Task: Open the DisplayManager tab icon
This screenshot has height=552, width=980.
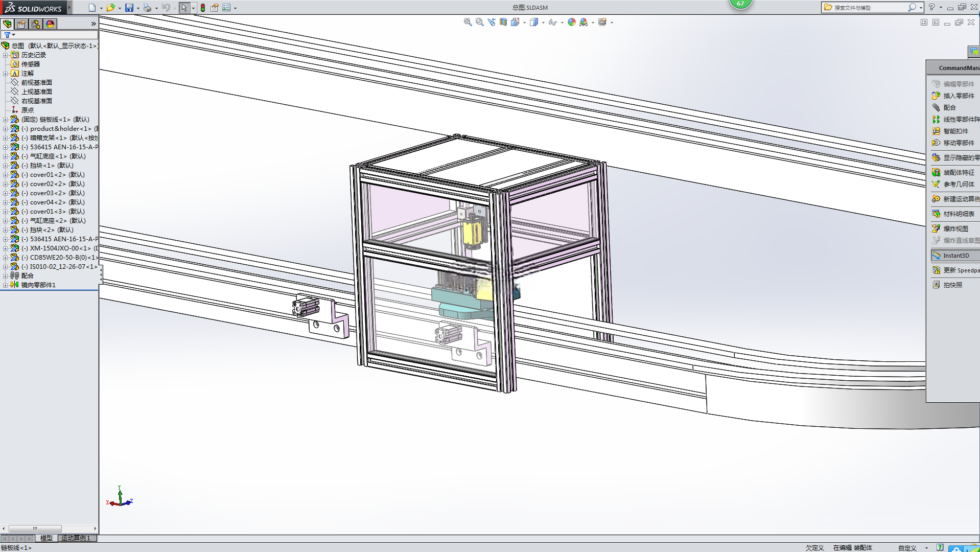Action: [50, 24]
